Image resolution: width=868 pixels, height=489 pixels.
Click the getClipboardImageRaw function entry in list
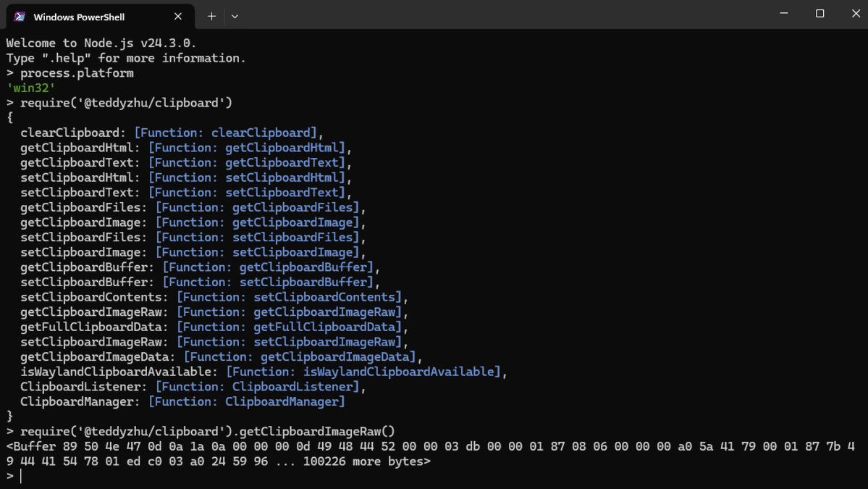point(214,312)
